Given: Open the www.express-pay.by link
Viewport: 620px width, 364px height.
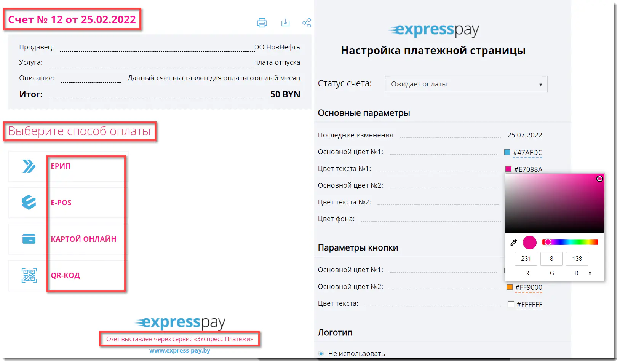Looking at the screenshot, I should pyautogui.click(x=180, y=350).
